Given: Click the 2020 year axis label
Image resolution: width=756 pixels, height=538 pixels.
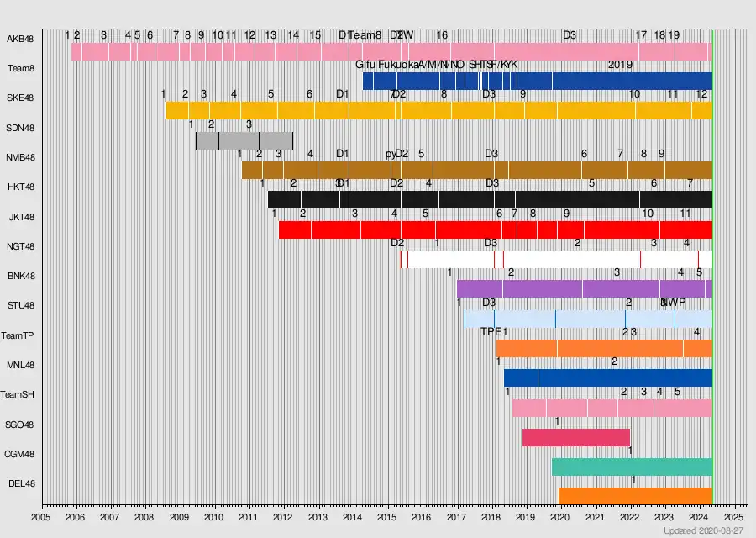Looking at the screenshot, I should 559,517.
